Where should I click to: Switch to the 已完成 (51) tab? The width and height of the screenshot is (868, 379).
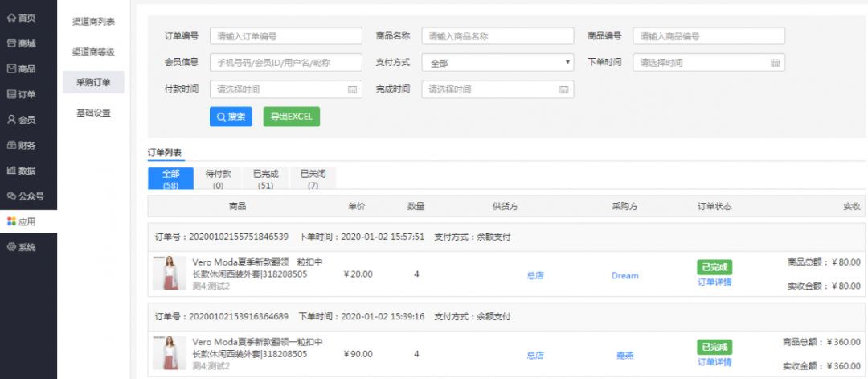pyautogui.click(x=266, y=179)
